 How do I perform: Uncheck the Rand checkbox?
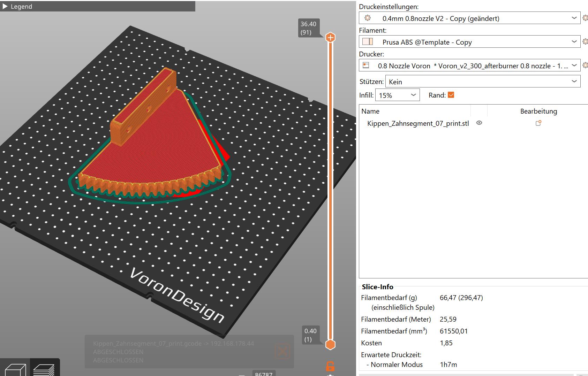point(451,95)
